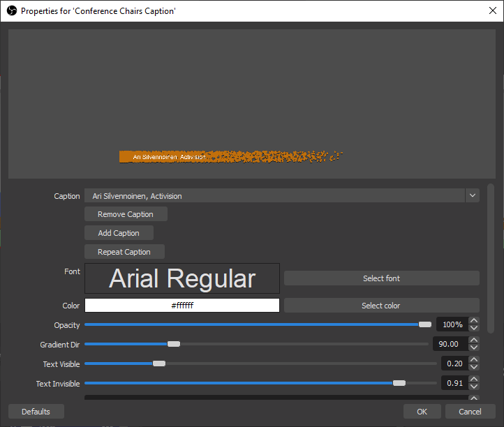Open the Select font dialog
Image resolution: width=504 pixels, height=427 pixels.
click(381, 278)
